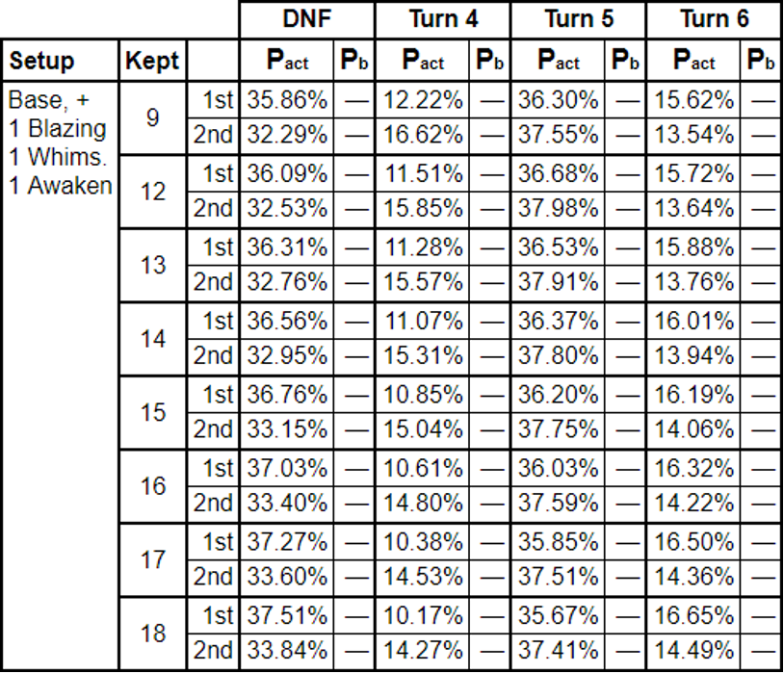Click the 37.98% value in Turn 5
The image size is (784, 674).
click(558, 209)
